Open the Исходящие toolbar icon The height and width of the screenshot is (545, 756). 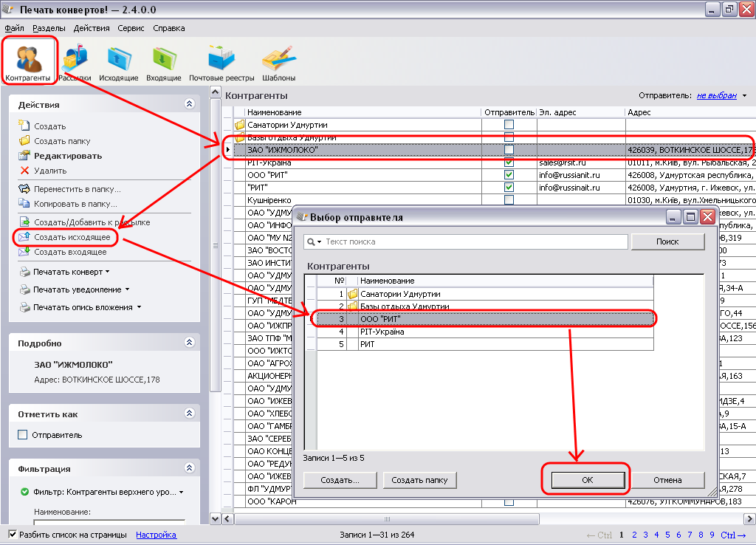[x=118, y=61]
